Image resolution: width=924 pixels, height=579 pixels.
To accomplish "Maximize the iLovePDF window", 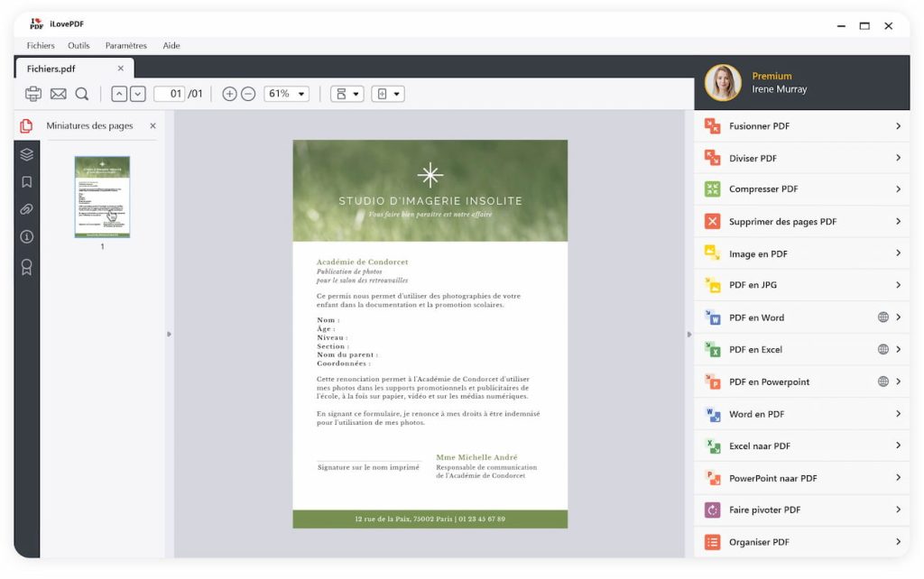I will (x=864, y=26).
